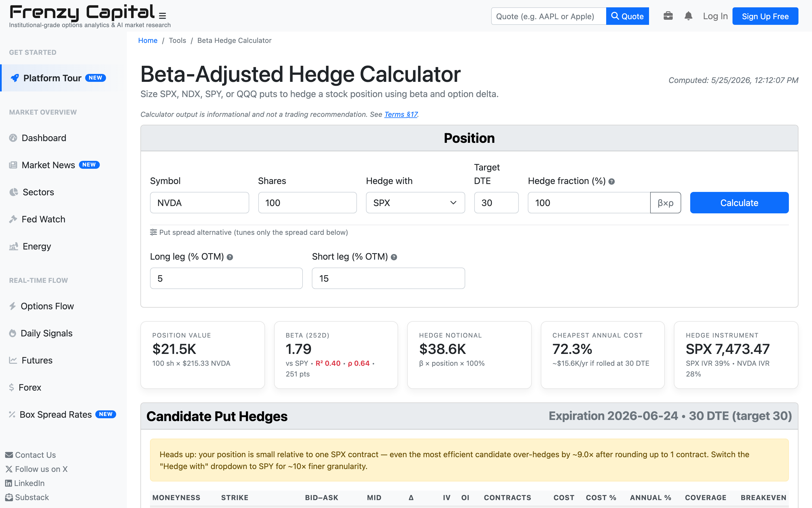Click the Options Flow lightning icon
The height and width of the screenshot is (508, 812).
click(x=13, y=306)
